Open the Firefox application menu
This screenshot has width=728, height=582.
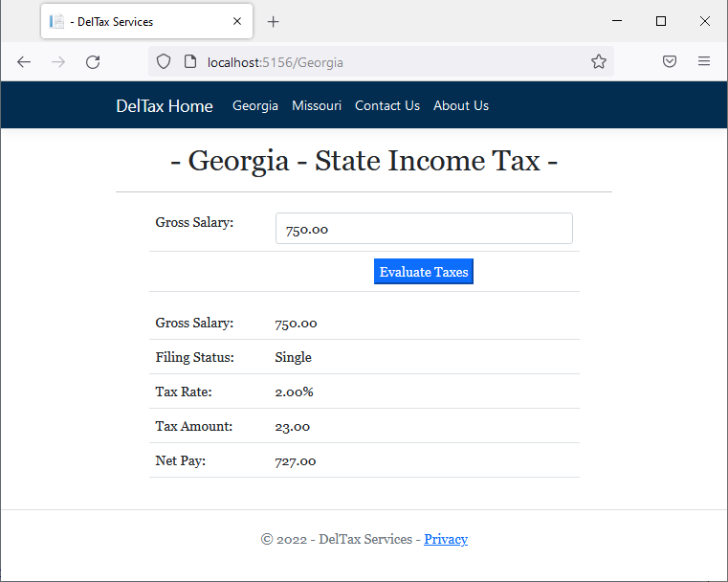point(704,61)
